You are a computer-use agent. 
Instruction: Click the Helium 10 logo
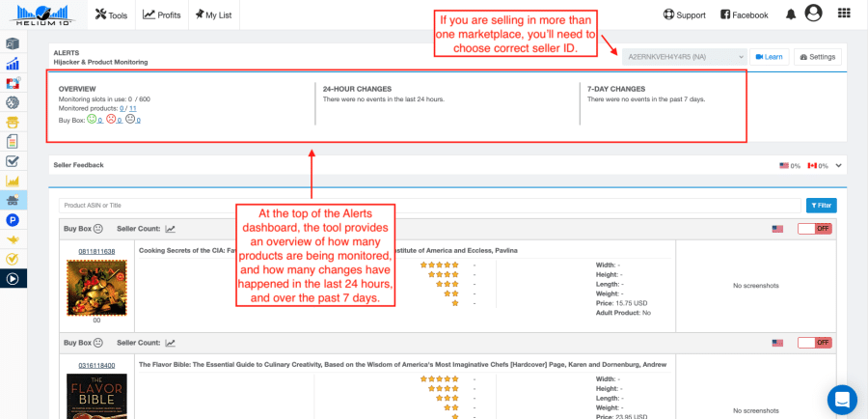(44, 16)
